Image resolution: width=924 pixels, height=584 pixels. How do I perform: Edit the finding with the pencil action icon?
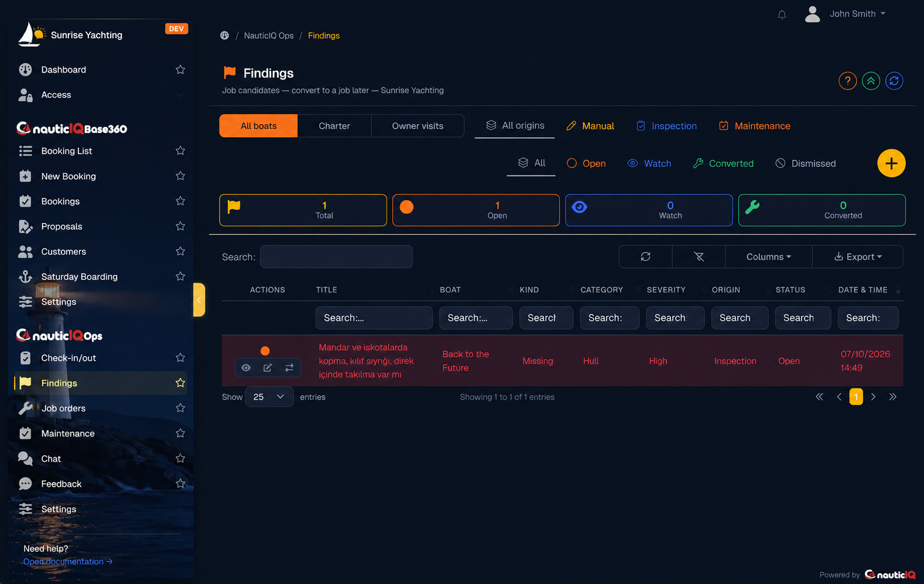268,368
